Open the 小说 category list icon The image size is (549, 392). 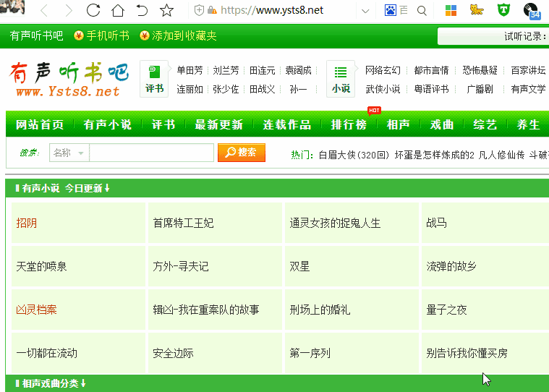(x=341, y=78)
